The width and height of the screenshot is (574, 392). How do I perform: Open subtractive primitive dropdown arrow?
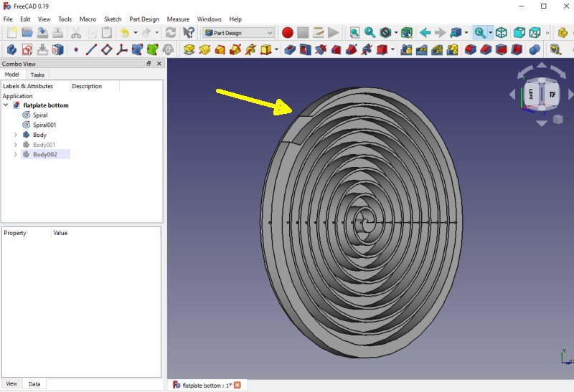coord(392,49)
